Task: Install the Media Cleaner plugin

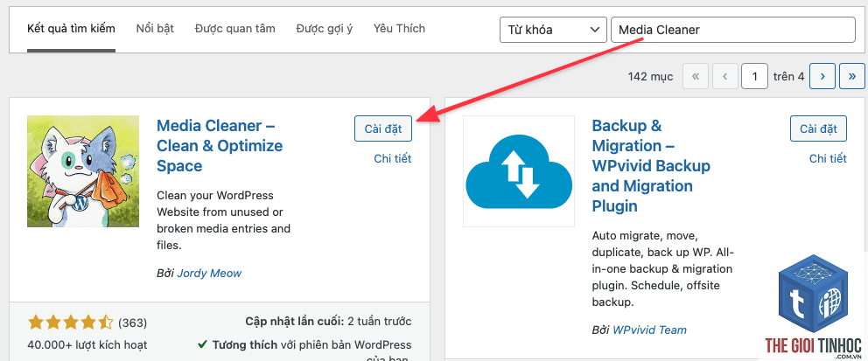Action: coord(383,128)
